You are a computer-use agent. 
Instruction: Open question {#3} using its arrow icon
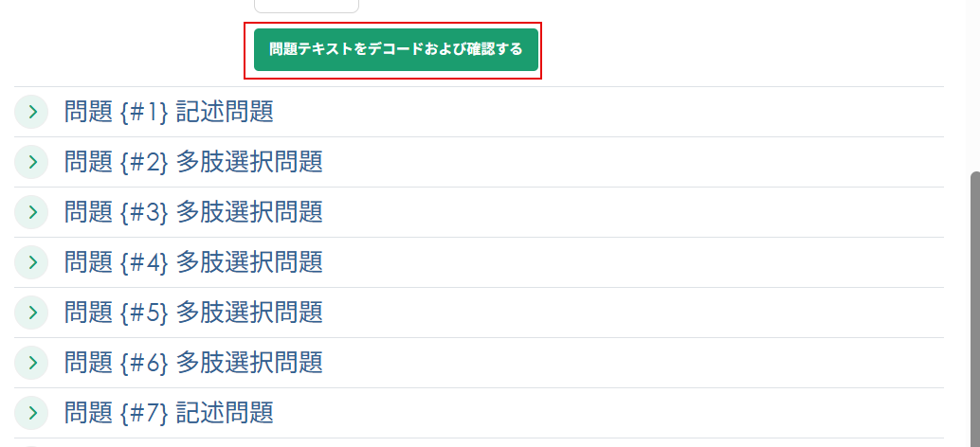[x=31, y=212]
